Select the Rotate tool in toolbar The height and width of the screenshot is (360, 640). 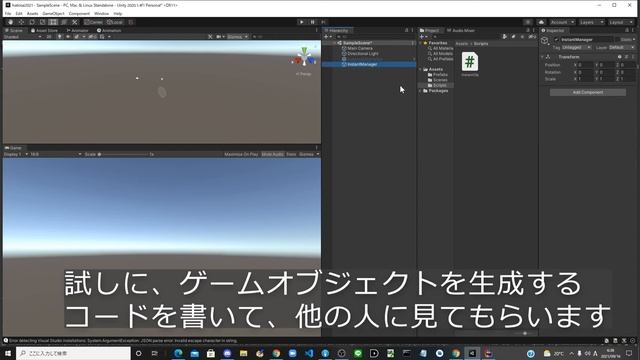click(32, 22)
